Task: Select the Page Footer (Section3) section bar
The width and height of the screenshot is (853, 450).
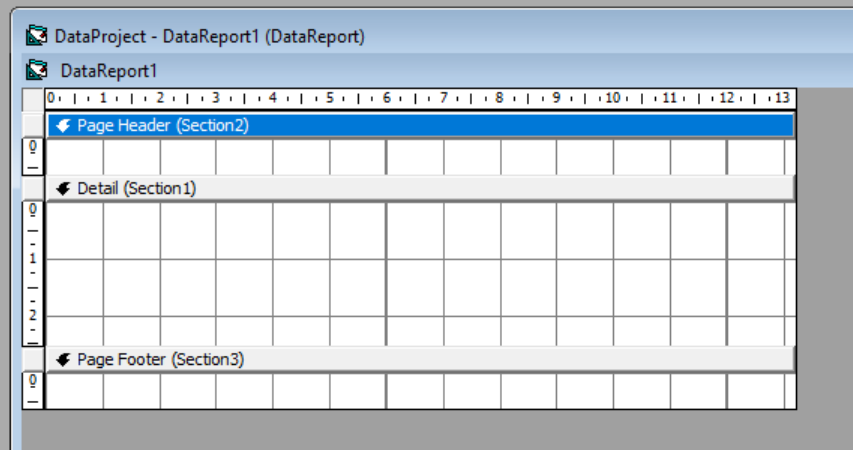Action: pos(421,360)
